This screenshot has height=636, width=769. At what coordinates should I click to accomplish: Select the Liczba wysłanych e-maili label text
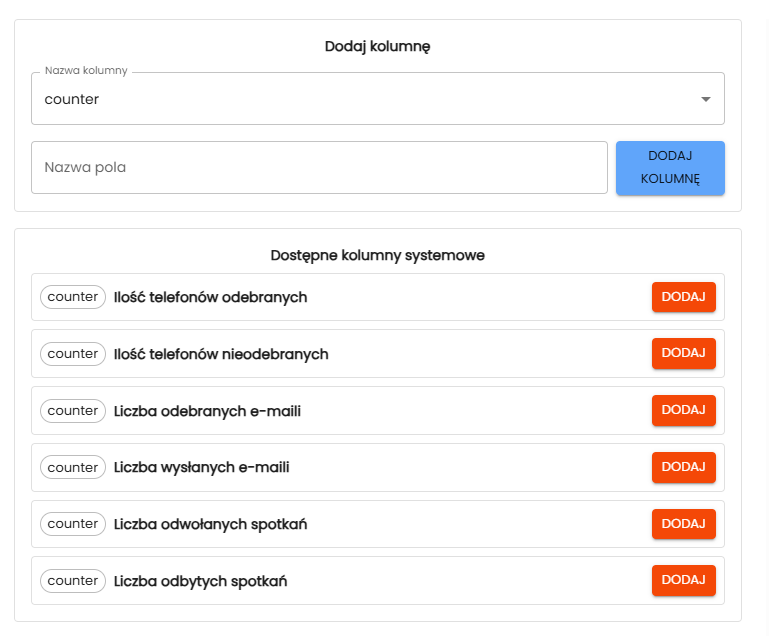201,467
